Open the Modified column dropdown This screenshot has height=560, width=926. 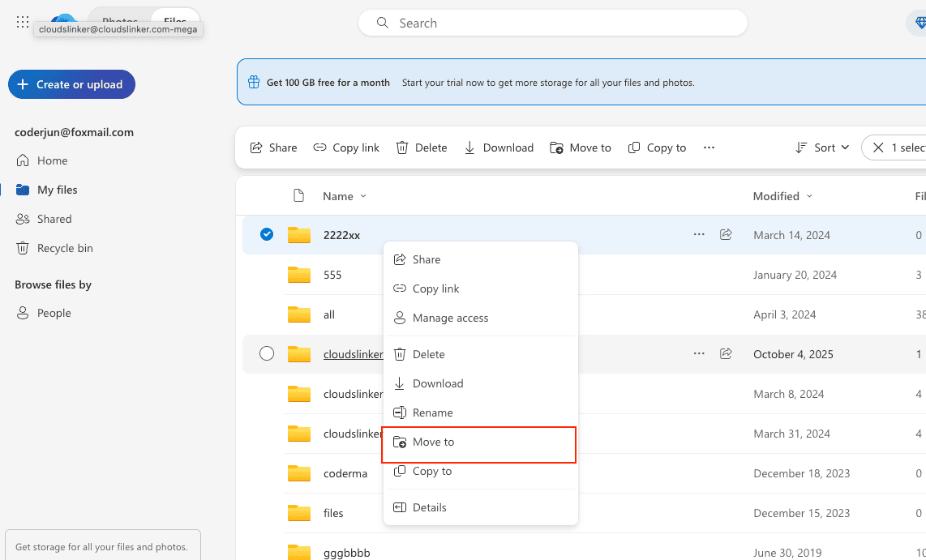(x=808, y=195)
